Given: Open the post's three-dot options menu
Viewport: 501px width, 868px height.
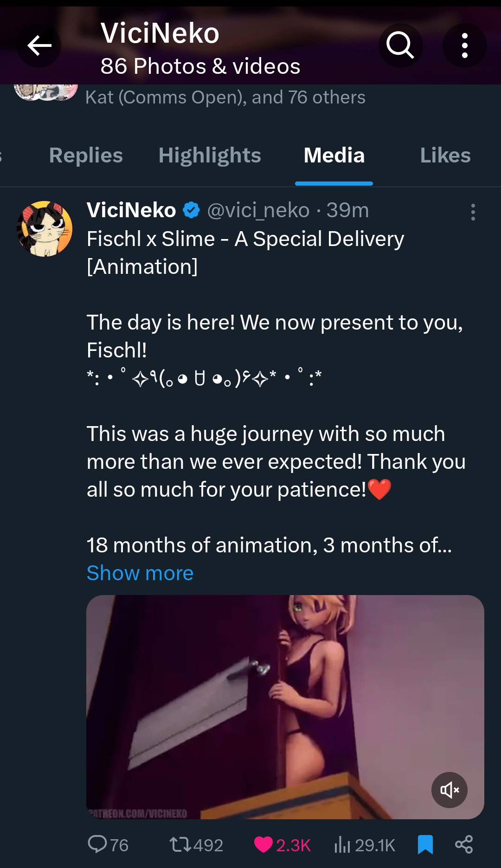Looking at the screenshot, I should click(473, 212).
